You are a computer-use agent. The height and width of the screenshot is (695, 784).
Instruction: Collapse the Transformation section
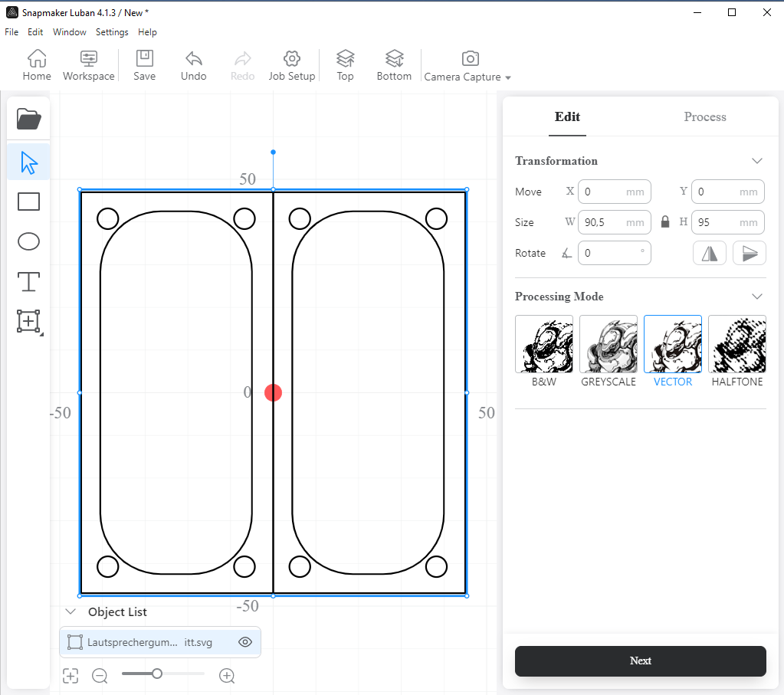[757, 161]
